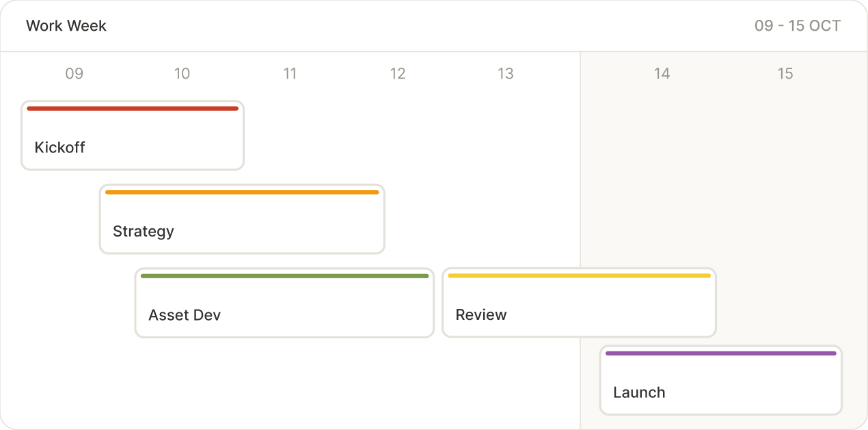This screenshot has height=430, width=868.
Task: Select weekend day 14 header
Action: coord(662,74)
